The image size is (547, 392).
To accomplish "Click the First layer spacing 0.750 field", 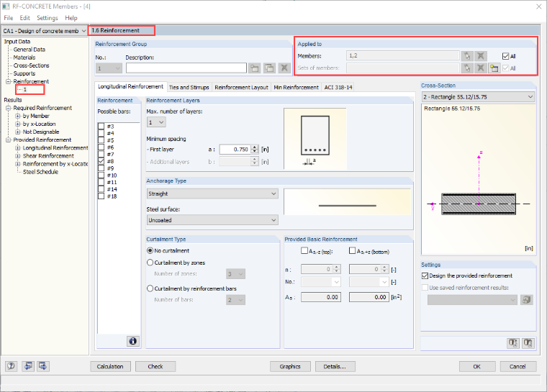I will point(235,150).
